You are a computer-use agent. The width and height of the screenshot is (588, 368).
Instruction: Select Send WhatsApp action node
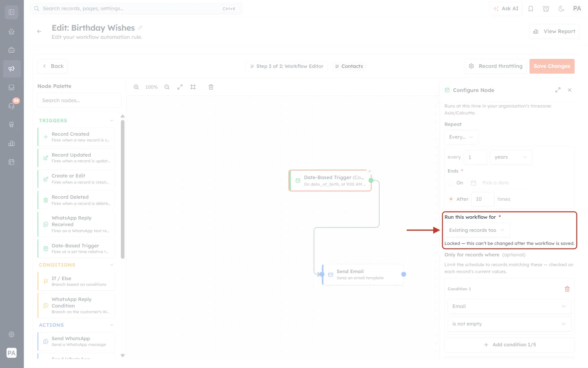[x=76, y=341]
